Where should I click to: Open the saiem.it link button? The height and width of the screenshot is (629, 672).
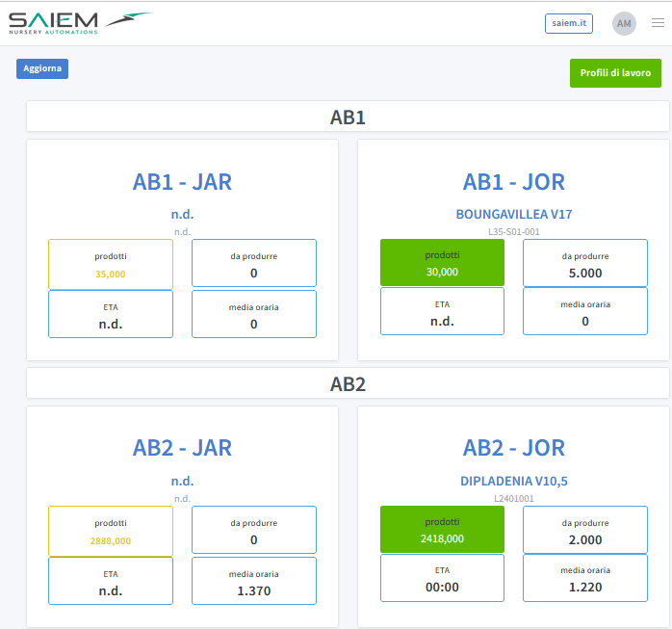[x=568, y=23]
